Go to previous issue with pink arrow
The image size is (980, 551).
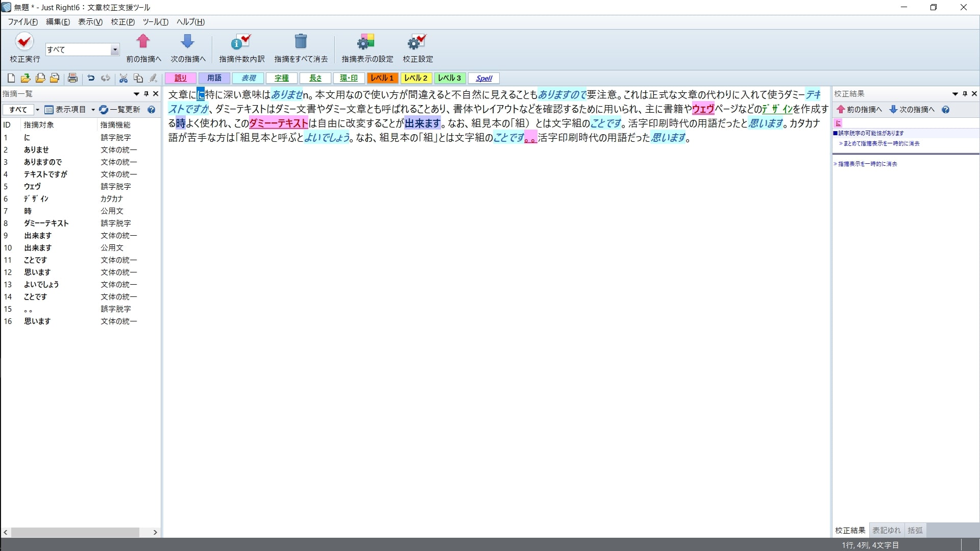pos(143,42)
